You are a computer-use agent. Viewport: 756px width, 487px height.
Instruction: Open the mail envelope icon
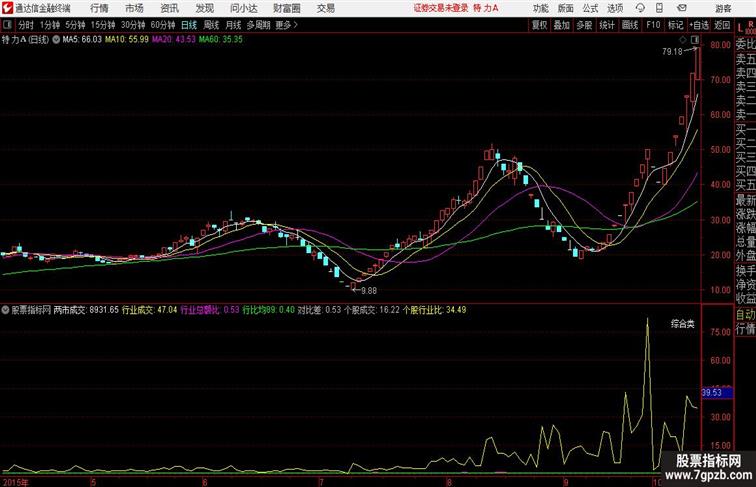pos(682,8)
